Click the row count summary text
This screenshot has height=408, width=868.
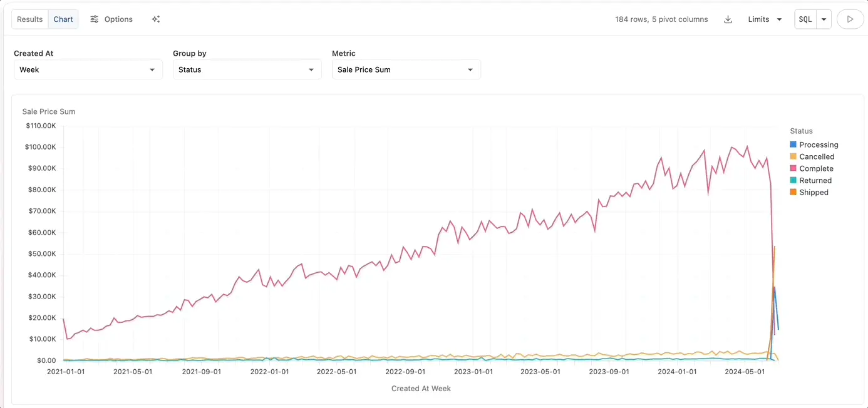click(661, 19)
